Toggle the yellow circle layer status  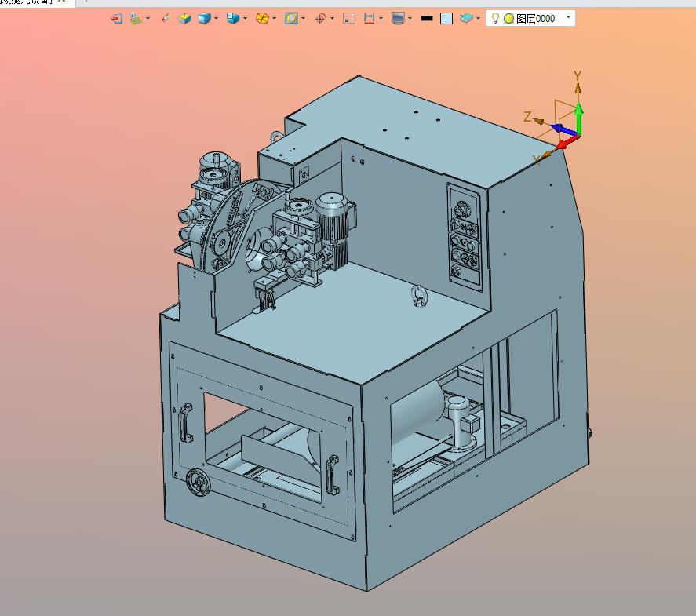[x=508, y=19]
